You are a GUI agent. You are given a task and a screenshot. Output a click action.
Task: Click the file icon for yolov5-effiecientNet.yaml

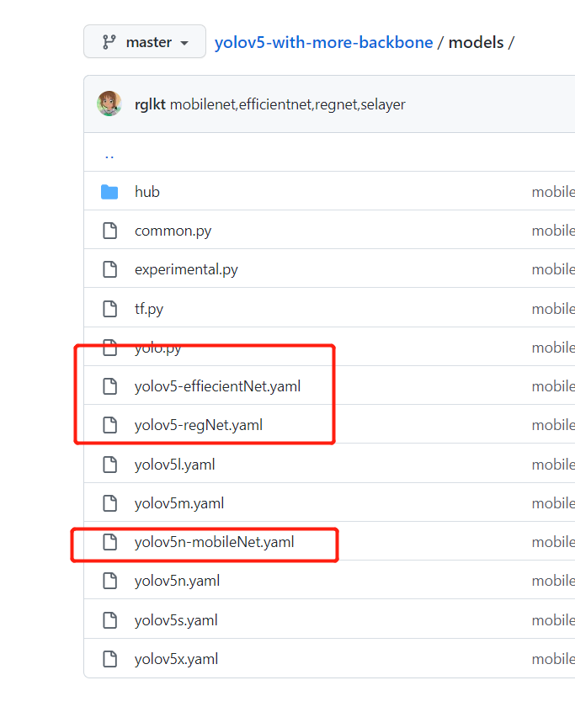pos(110,386)
